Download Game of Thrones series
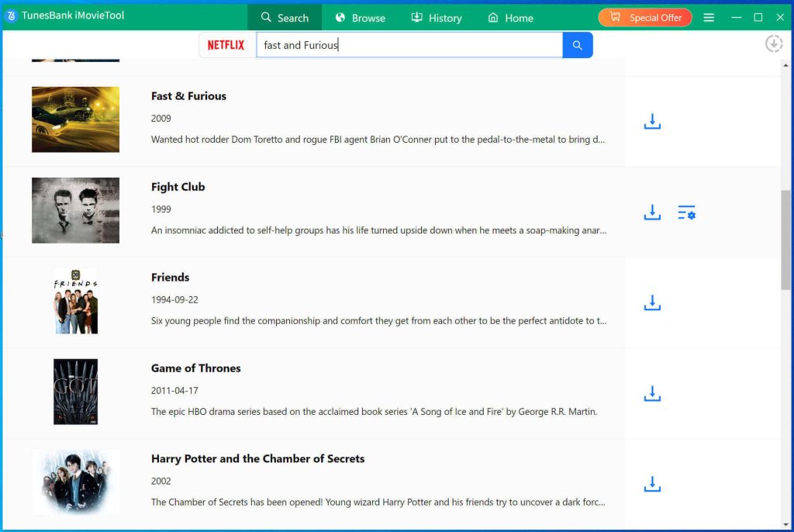Viewport: 794px width, 532px height. pos(652,394)
